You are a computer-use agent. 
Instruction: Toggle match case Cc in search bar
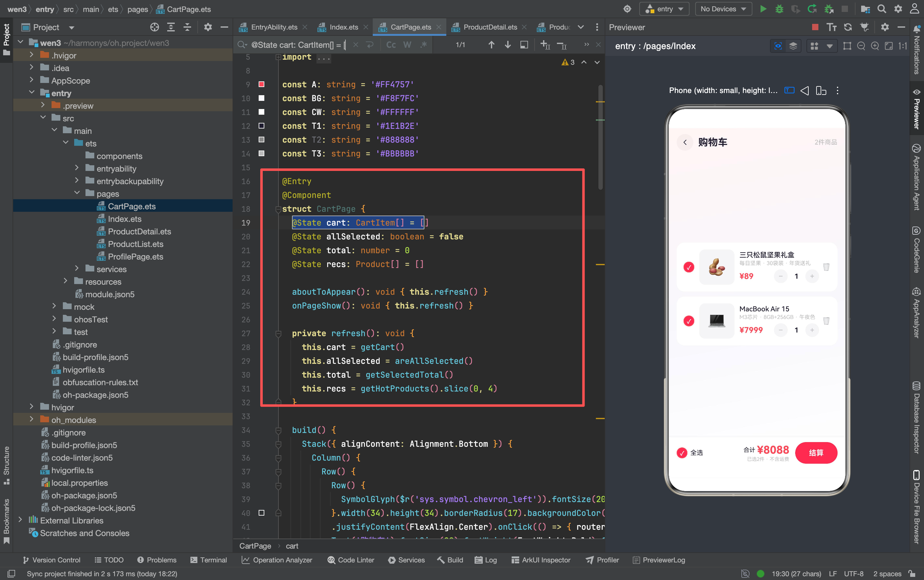tap(391, 45)
